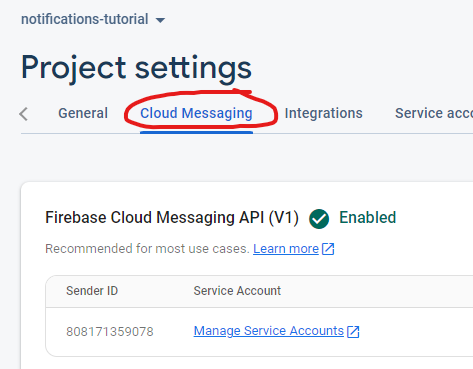Click the Firebase Cloud Messaging API (V1) heading
This screenshot has width=473, height=369.
tap(172, 218)
